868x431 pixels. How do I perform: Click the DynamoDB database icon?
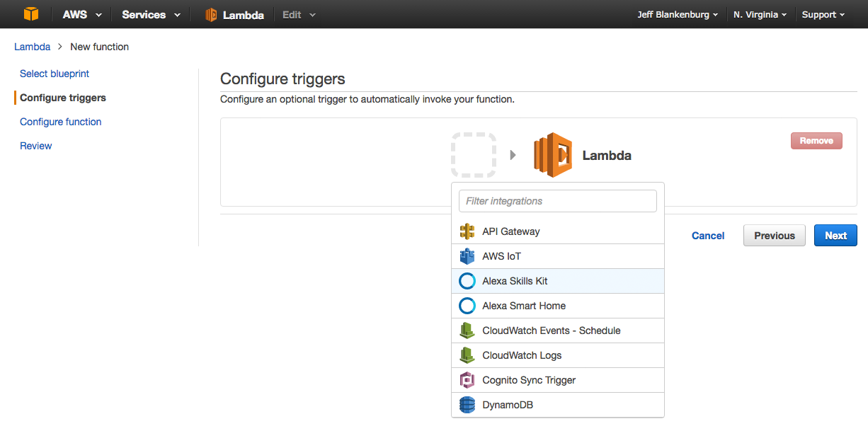(x=467, y=405)
